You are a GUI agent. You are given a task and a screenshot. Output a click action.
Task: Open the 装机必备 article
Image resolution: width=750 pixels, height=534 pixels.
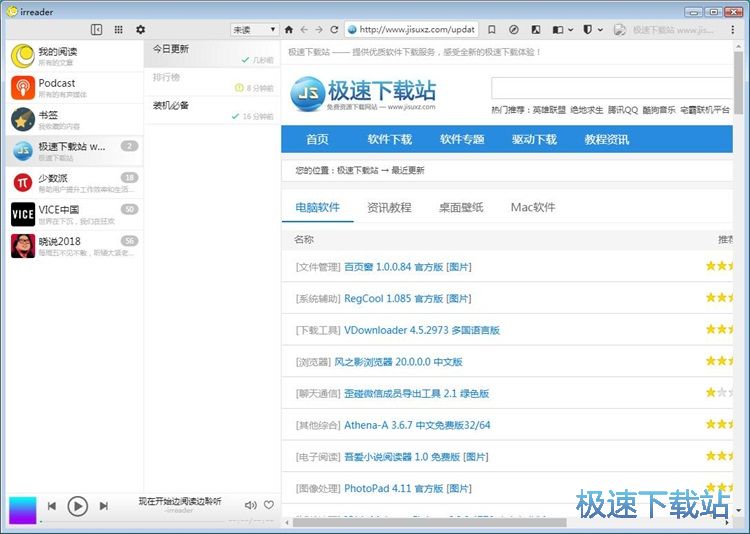(x=212, y=110)
